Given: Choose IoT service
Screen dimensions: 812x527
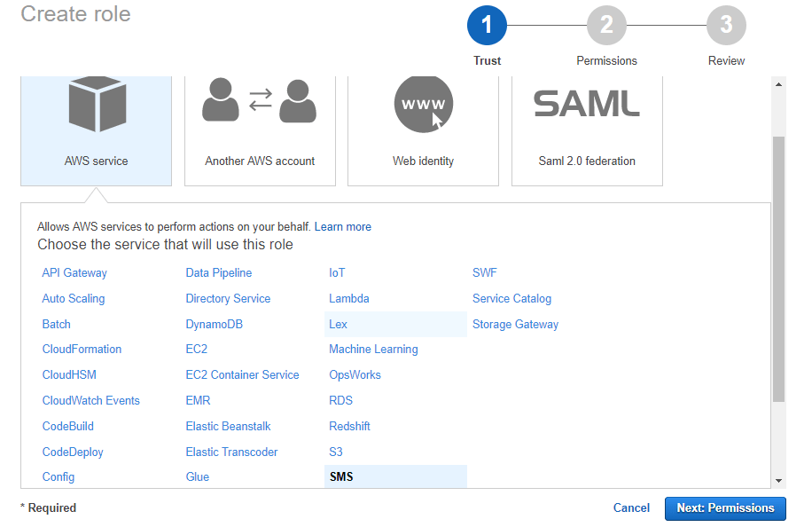Looking at the screenshot, I should [337, 273].
